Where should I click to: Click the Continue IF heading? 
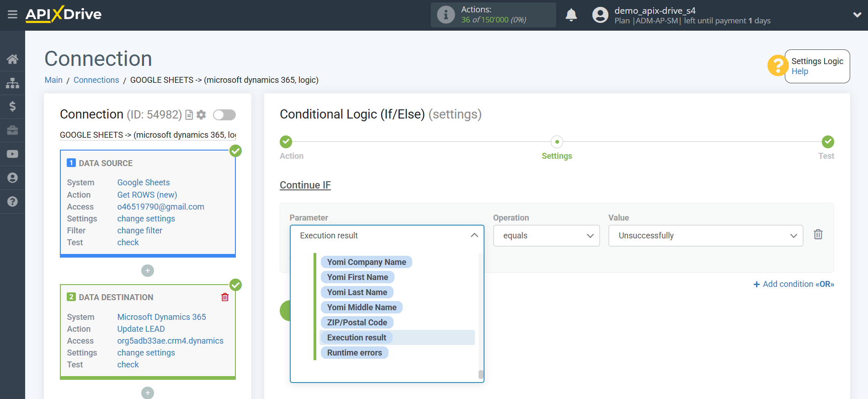point(305,185)
